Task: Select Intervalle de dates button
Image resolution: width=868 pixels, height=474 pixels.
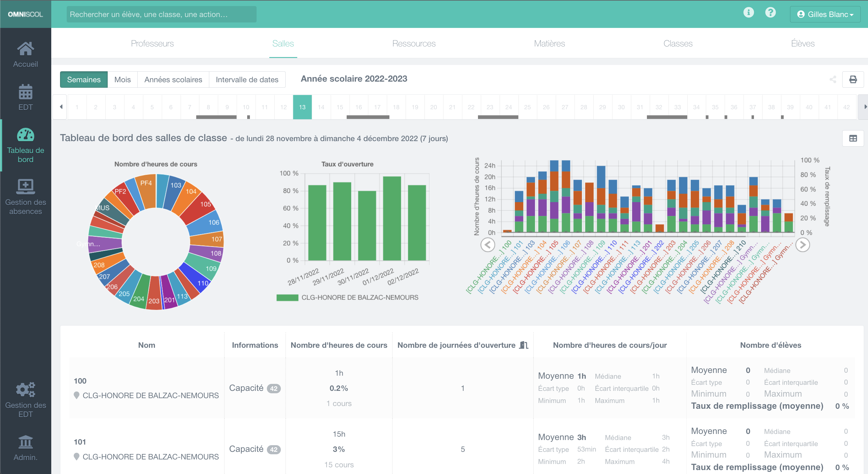Action: click(x=247, y=80)
